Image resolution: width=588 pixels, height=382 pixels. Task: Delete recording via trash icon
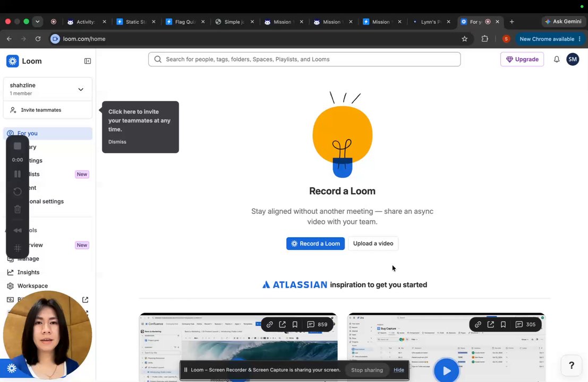(17, 210)
